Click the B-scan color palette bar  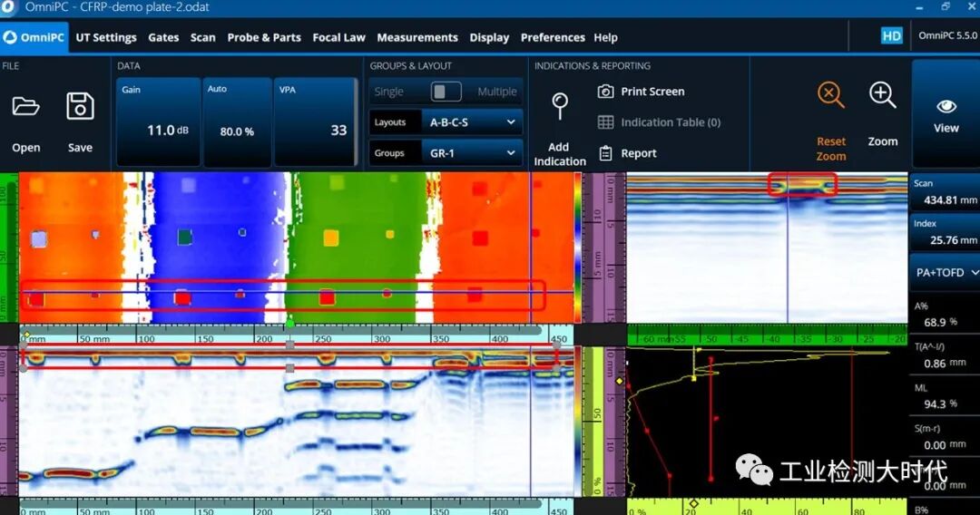tap(577, 421)
